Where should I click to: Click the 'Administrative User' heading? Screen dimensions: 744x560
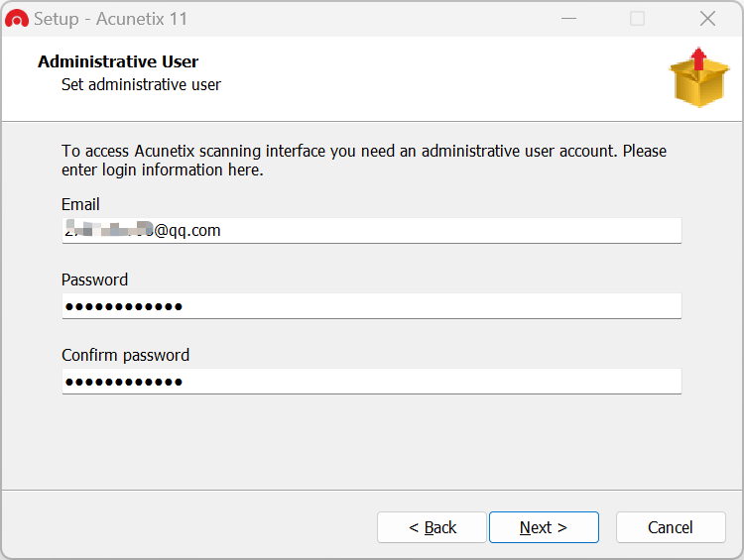coord(118,61)
